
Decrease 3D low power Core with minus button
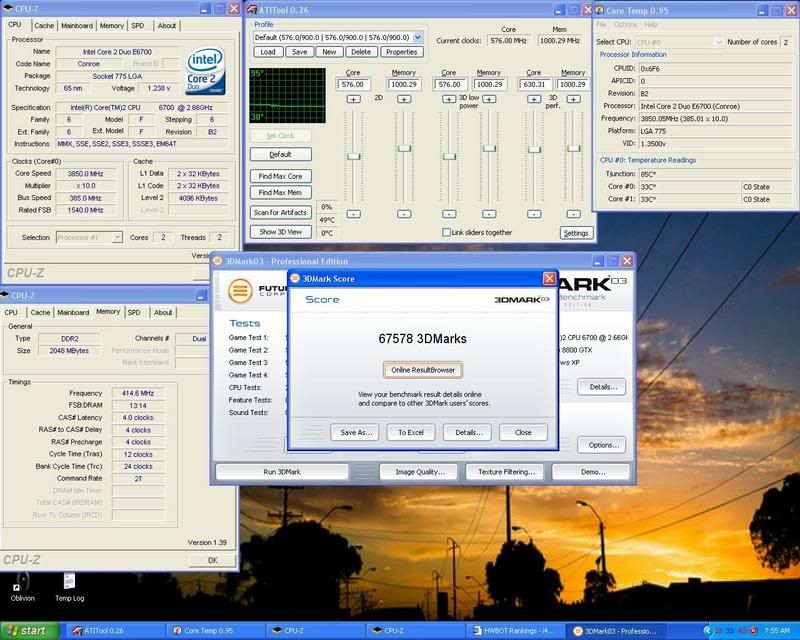449,214
